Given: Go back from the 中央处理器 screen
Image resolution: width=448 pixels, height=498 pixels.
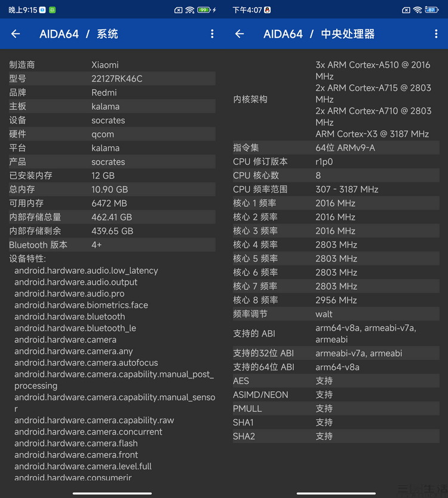Looking at the screenshot, I should click(240, 33).
